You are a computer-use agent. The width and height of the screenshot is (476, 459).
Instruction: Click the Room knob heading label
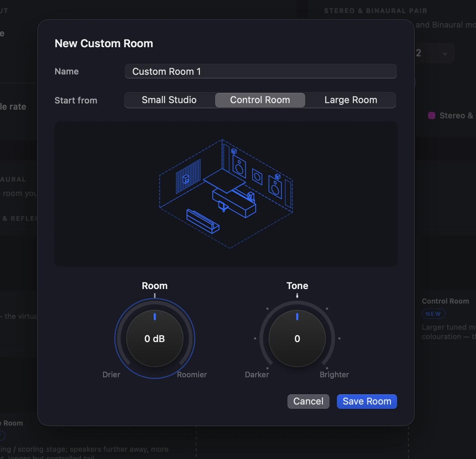[155, 286]
